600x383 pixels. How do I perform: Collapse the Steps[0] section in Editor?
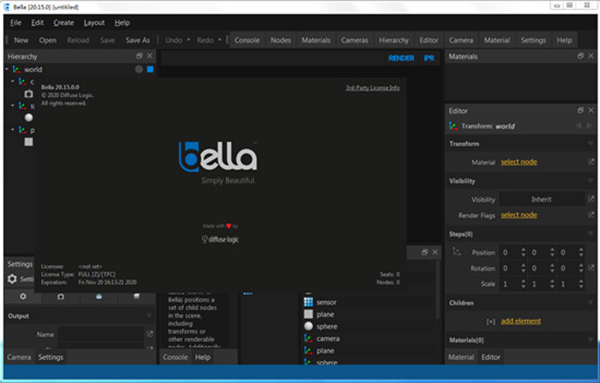tap(590, 234)
